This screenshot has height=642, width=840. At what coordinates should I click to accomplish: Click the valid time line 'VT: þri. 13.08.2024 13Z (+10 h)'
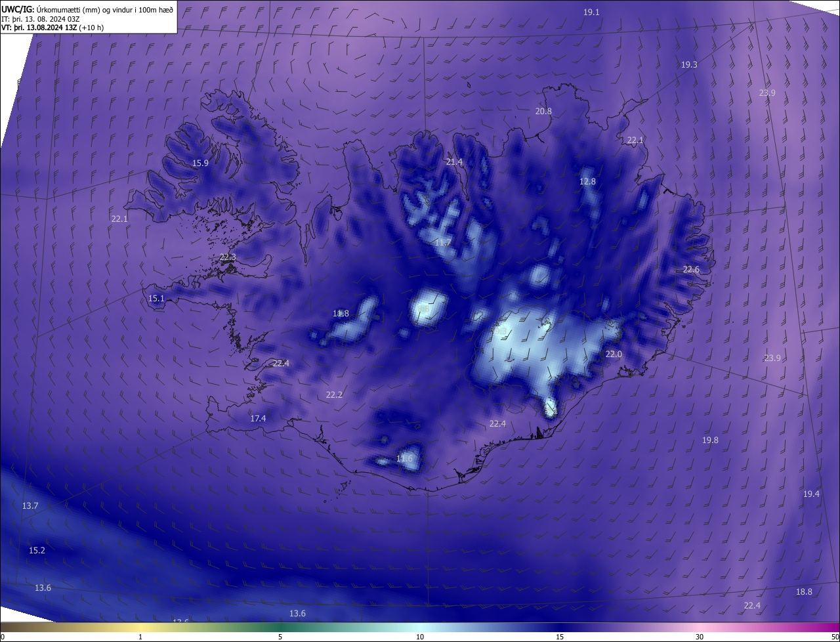point(52,28)
